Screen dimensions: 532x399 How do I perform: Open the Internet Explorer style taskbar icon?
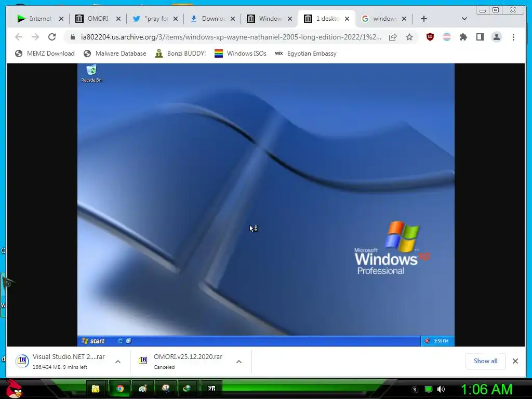click(x=187, y=389)
